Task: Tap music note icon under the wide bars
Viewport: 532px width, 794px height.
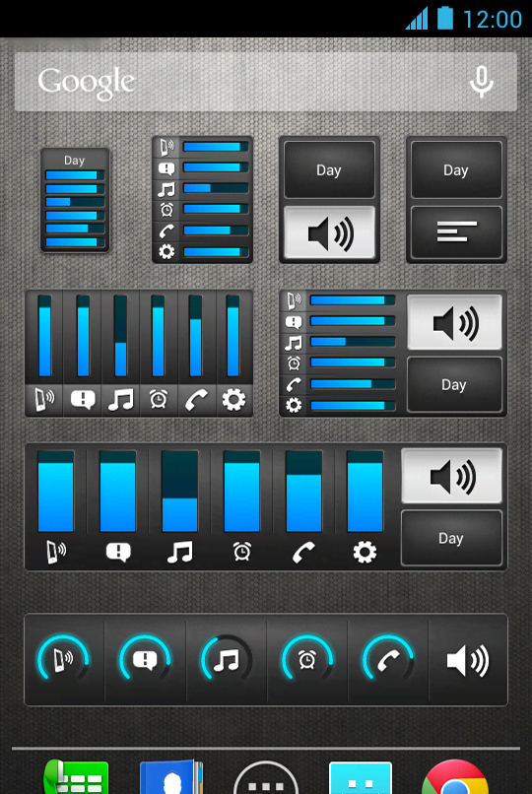Action: [179, 552]
